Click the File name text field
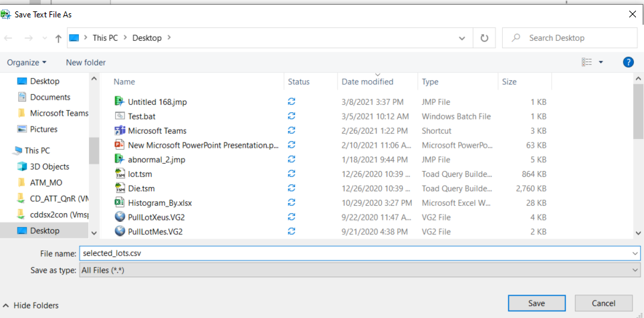644x318 pixels. [354, 254]
